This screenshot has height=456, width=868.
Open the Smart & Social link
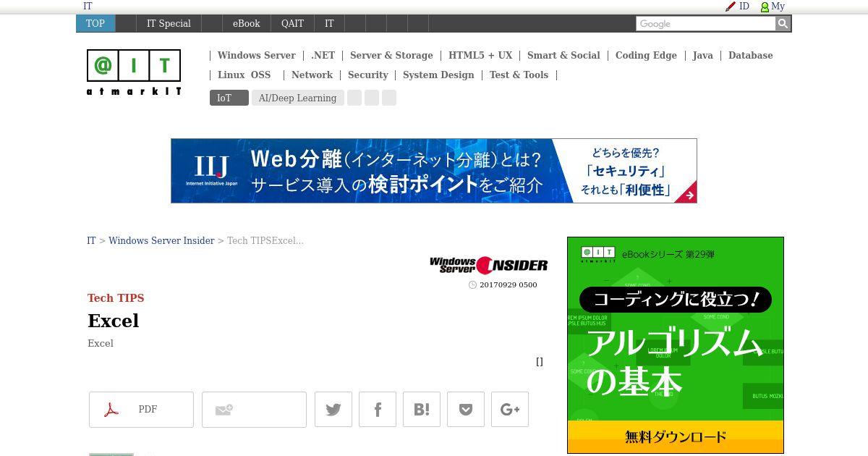pyautogui.click(x=563, y=55)
